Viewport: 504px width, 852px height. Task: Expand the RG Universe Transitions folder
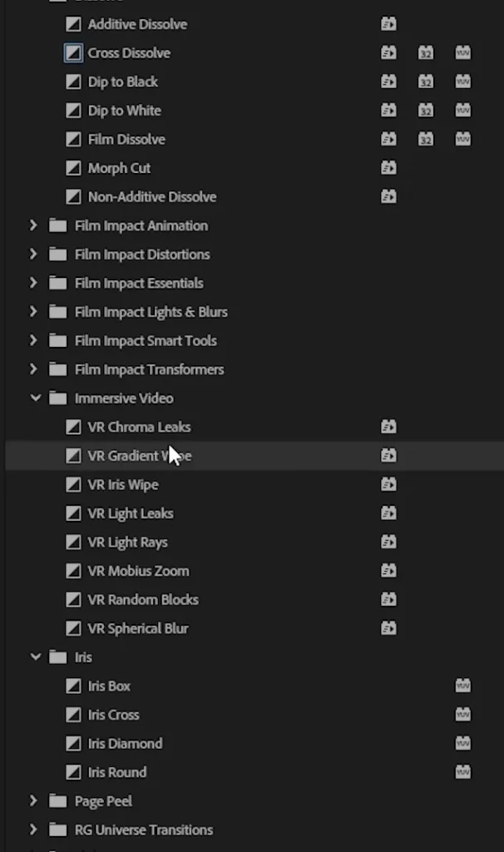33,830
